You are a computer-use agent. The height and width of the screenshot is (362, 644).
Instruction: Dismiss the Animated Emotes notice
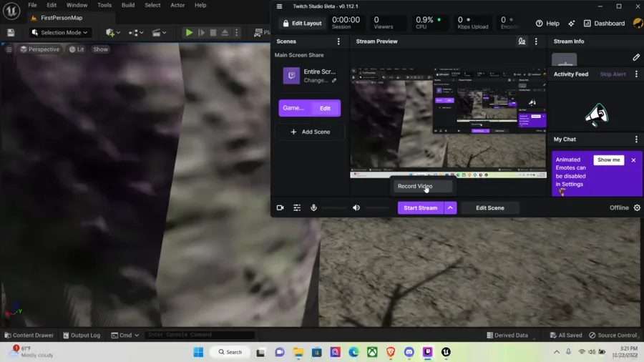point(633,160)
